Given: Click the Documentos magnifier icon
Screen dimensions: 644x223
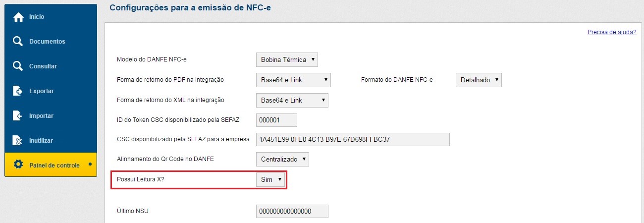Looking at the screenshot, I should pos(18,42).
